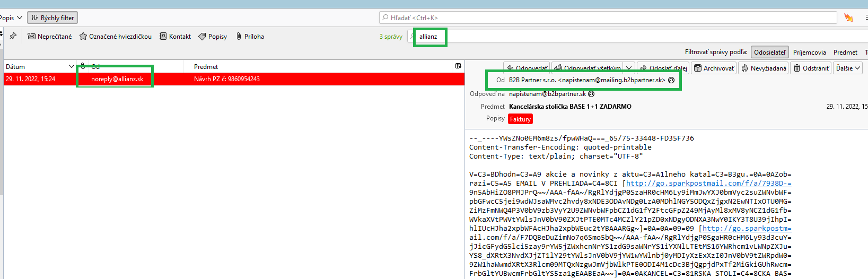868x279 pixels.
Task: Toggle the Odosielateľ filter option
Action: coord(769,52)
